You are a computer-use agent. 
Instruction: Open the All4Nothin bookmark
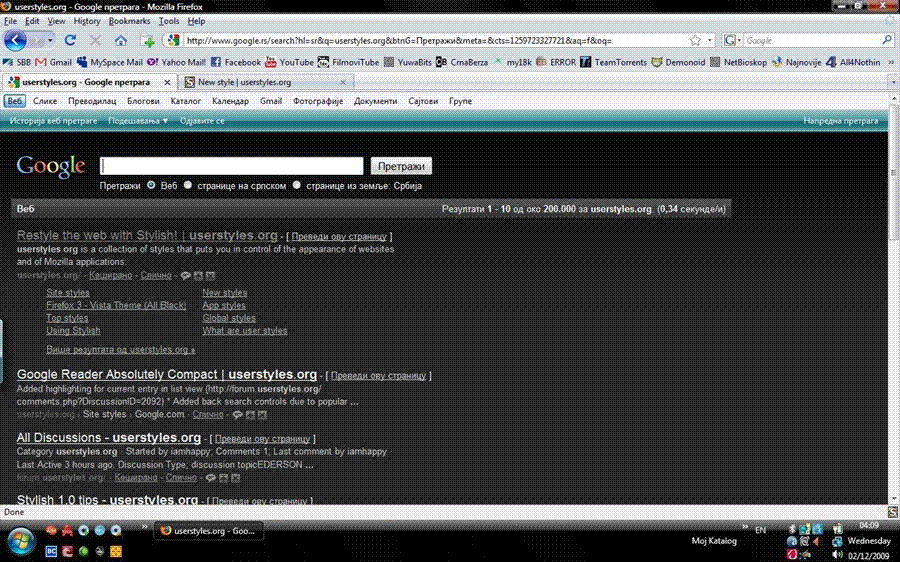[x=853, y=62]
